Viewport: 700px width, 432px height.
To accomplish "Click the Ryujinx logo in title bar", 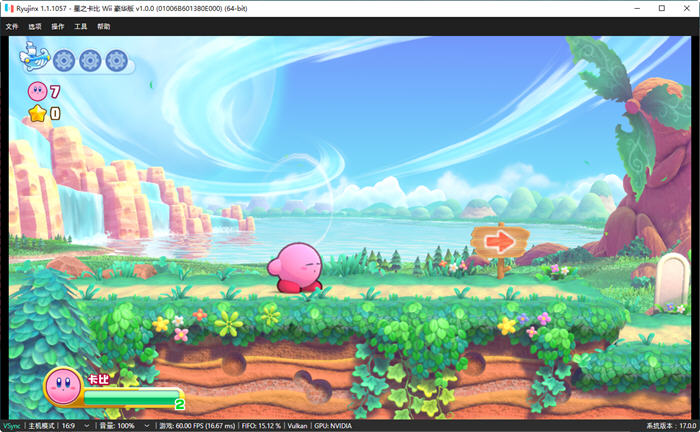I will tap(9, 8).
